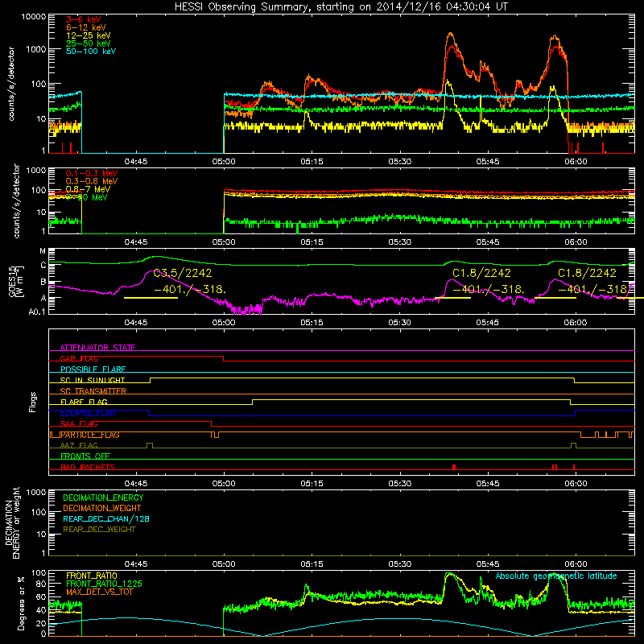Click the SC_TRANSMITTER flag label
The image size is (644, 644).
(93, 390)
